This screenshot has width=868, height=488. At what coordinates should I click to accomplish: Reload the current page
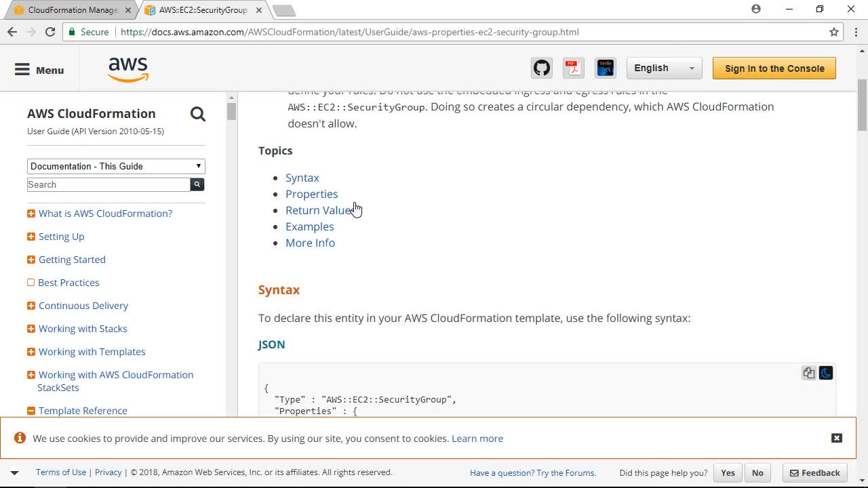(x=50, y=32)
